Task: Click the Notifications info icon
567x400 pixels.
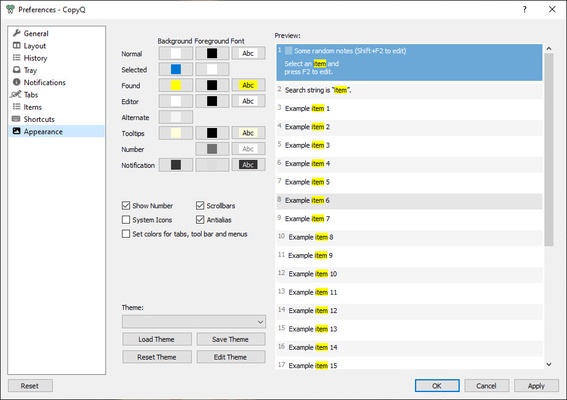Action: click(x=17, y=82)
